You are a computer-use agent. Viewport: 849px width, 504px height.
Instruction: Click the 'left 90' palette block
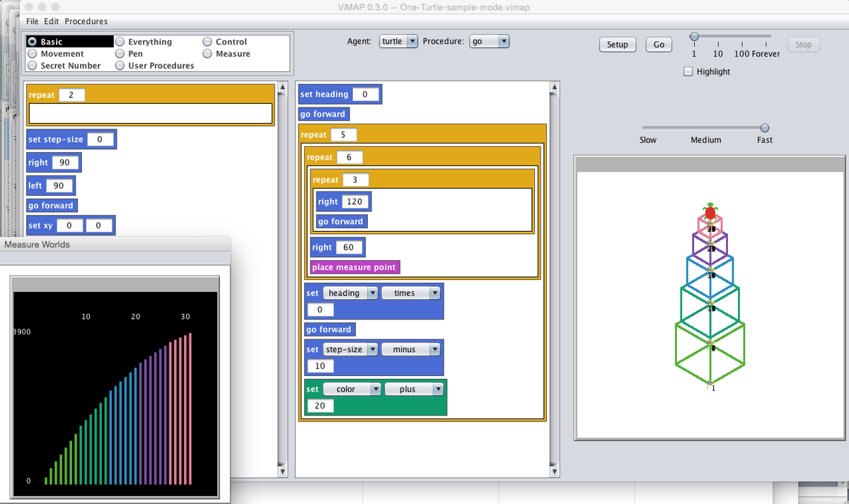(51, 186)
